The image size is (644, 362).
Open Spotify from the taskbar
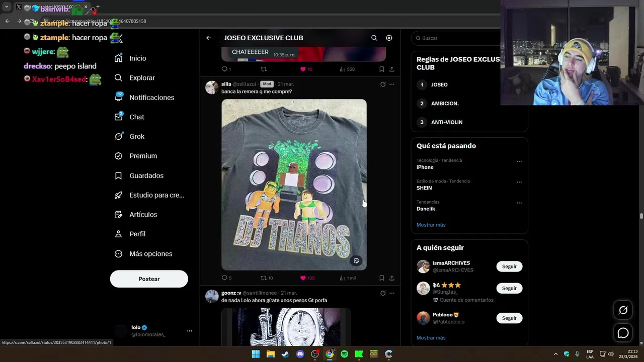(344, 354)
